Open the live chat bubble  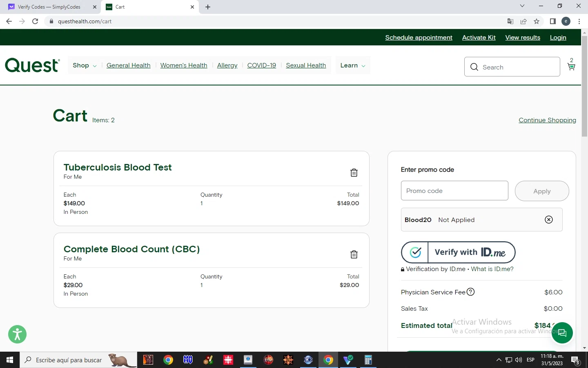point(562,333)
